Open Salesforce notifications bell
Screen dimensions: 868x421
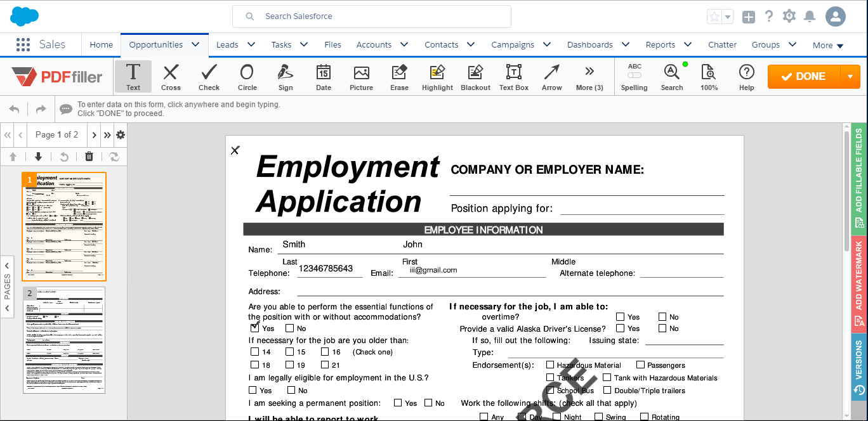coord(810,16)
